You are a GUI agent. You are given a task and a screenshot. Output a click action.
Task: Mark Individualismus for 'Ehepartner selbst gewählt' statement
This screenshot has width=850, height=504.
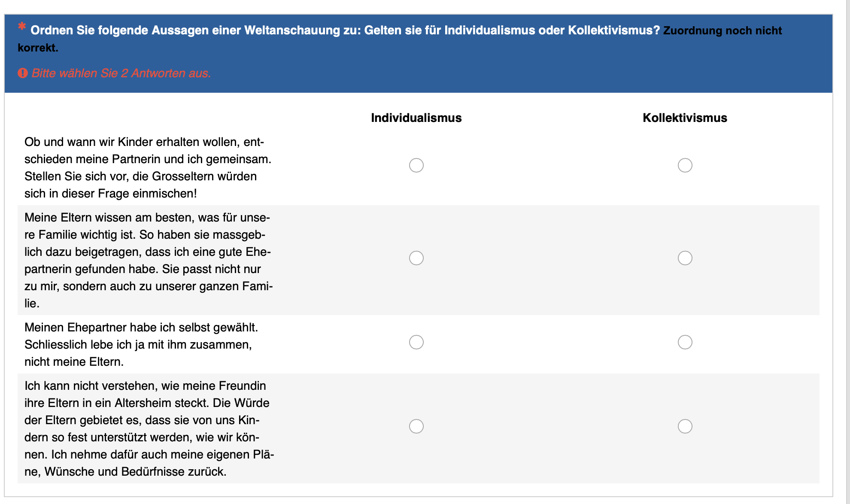point(416,342)
